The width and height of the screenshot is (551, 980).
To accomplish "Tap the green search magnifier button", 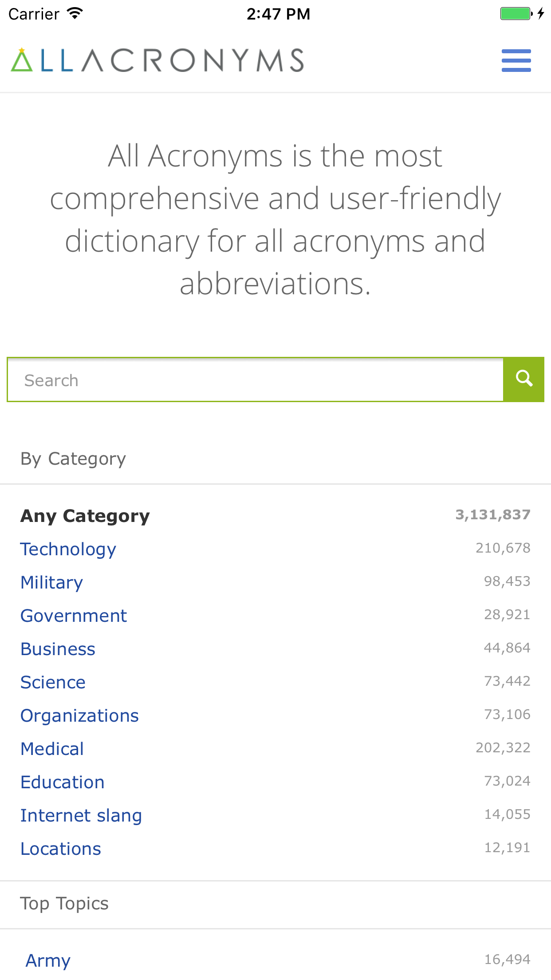I will pos(524,379).
